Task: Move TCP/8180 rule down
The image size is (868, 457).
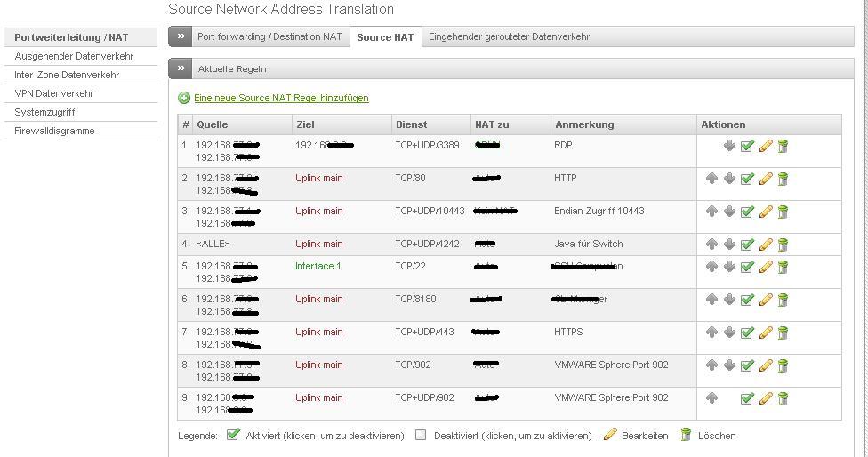Action: (x=729, y=300)
